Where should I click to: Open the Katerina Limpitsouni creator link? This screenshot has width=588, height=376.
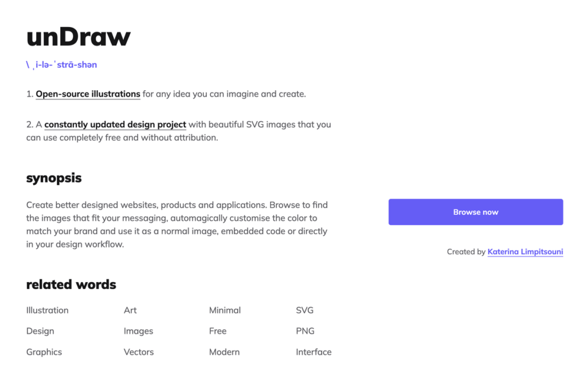[x=525, y=252]
